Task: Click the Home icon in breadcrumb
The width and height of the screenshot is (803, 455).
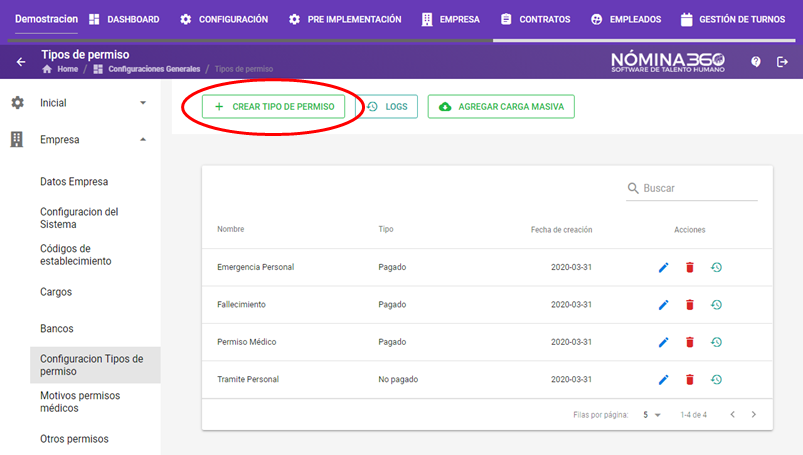Action: [47, 69]
